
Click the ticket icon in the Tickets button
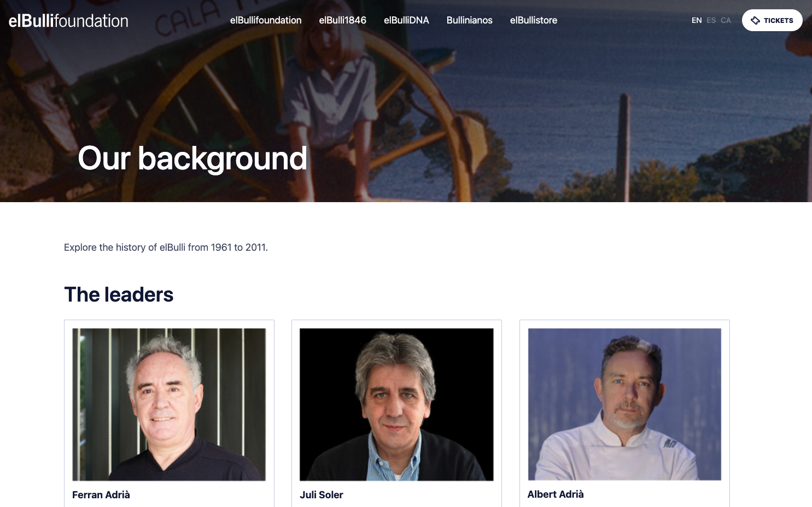click(x=755, y=20)
